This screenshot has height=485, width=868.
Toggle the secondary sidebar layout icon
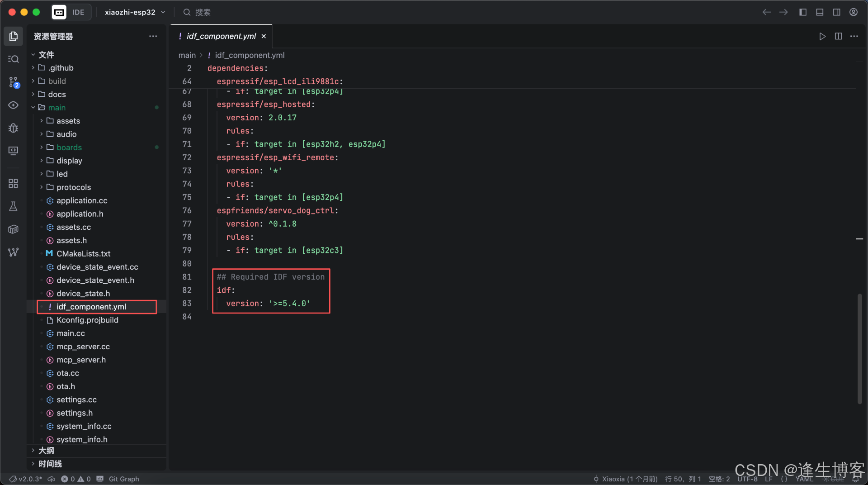(x=837, y=12)
